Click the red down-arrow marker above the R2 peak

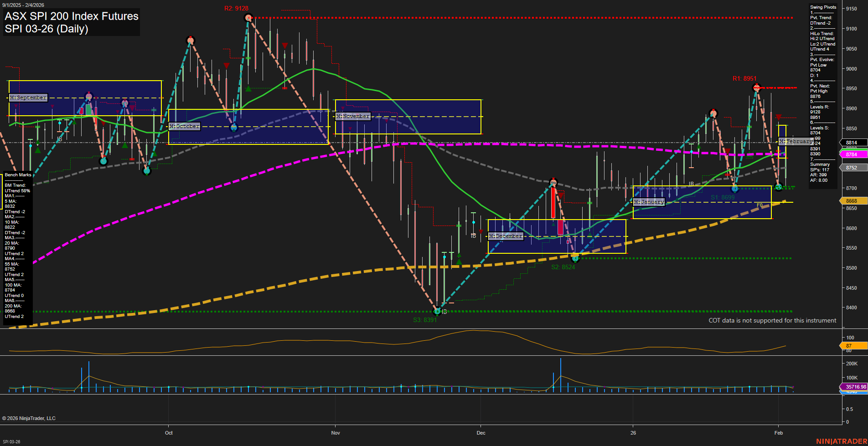(284, 44)
